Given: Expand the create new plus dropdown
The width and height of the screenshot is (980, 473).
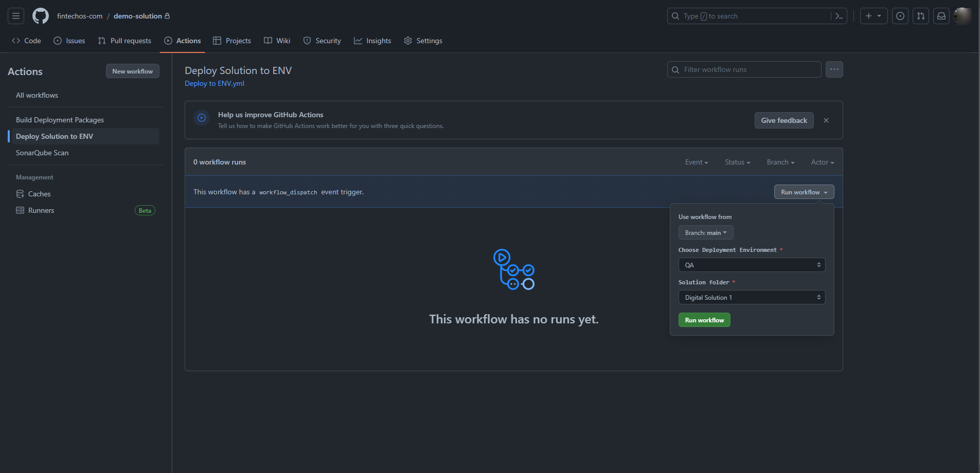Looking at the screenshot, I should click(873, 16).
